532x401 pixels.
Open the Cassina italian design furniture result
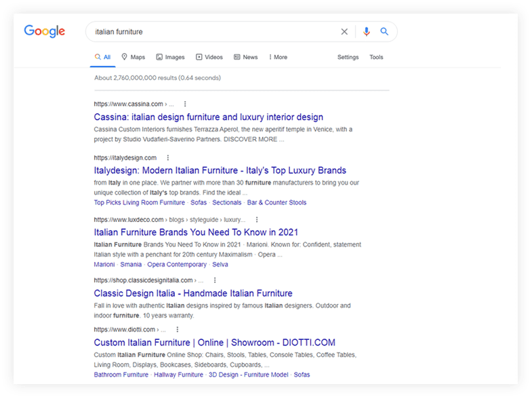(x=208, y=117)
